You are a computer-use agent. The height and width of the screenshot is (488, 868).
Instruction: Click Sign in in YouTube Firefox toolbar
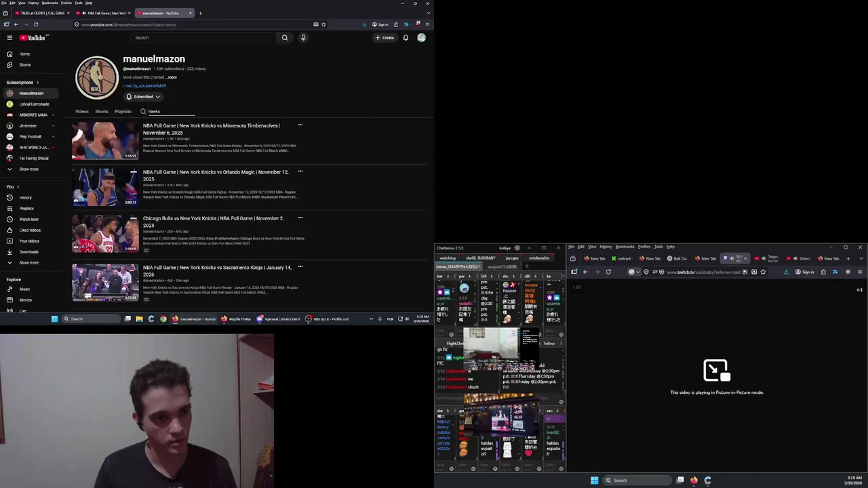coord(380,24)
